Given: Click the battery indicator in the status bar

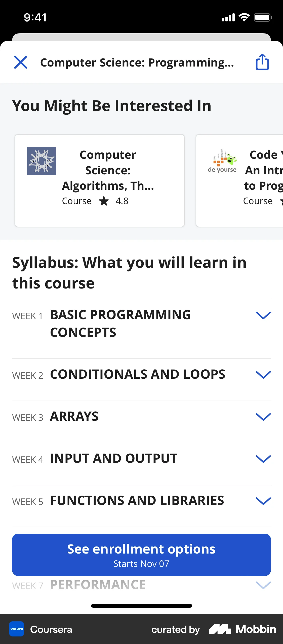Looking at the screenshot, I should pyautogui.click(x=262, y=17).
